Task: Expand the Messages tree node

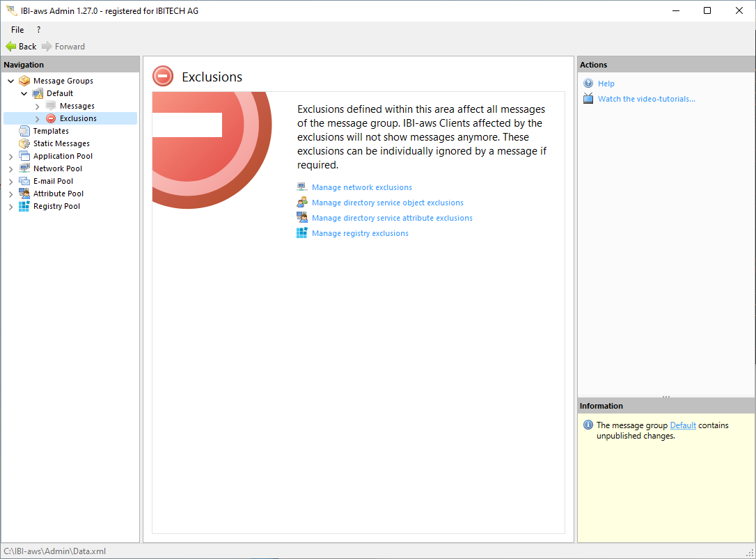Action: coord(38,106)
